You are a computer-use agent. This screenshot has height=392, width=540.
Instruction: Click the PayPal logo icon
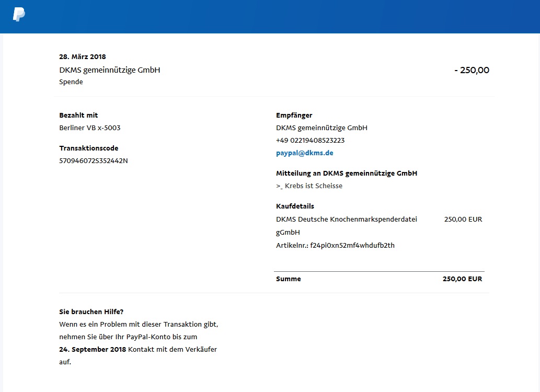point(19,15)
